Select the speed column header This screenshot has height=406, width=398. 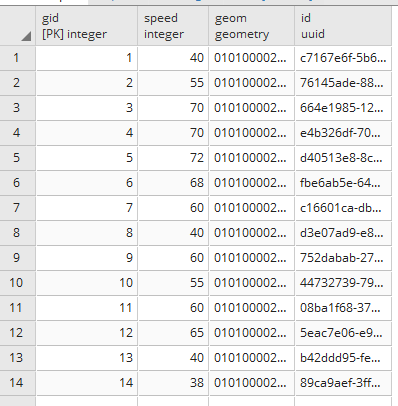[x=173, y=26]
